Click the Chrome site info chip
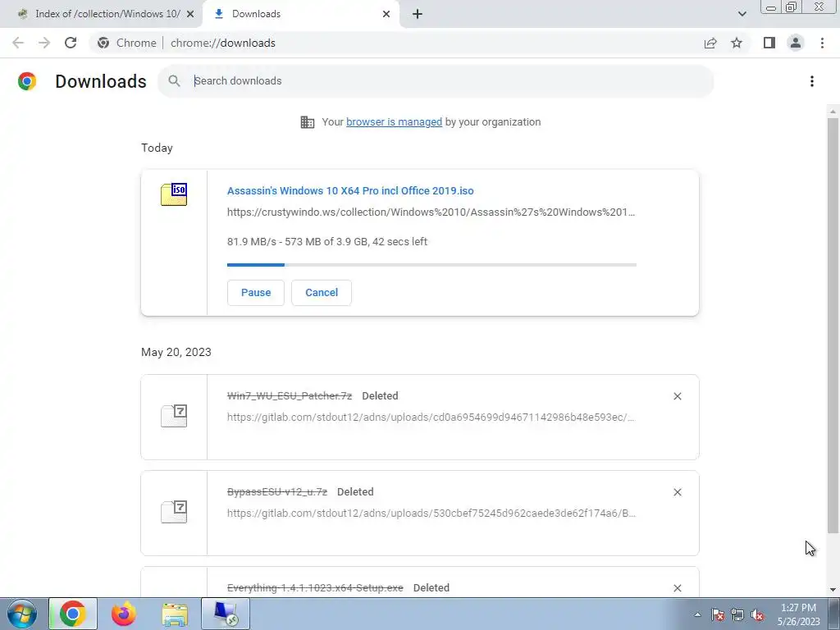The width and height of the screenshot is (840, 630). 127,43
